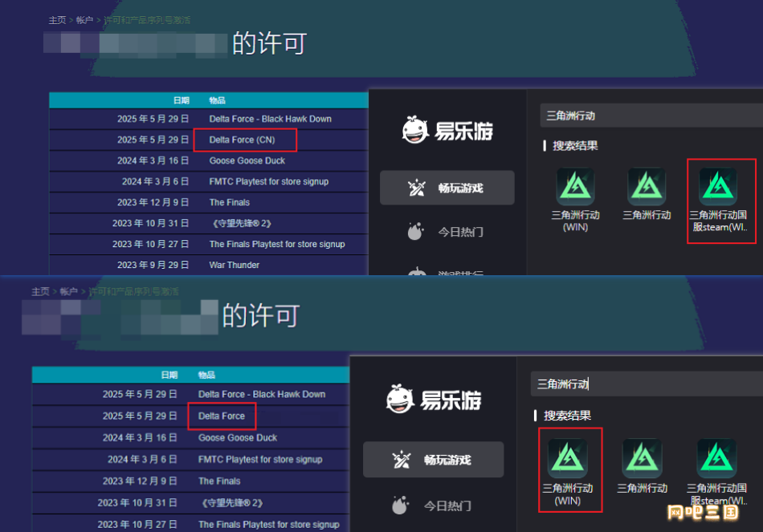This screenshot has height=532, width=763.
Task: Select Black Hawk Down entry in upper table
Action: click(270, 119)
